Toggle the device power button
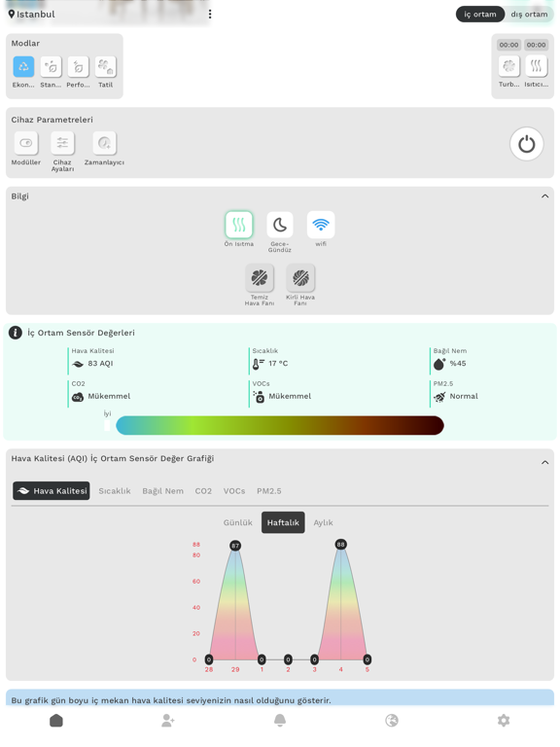Viewport: 560px width, 747px height. [527, 144]
